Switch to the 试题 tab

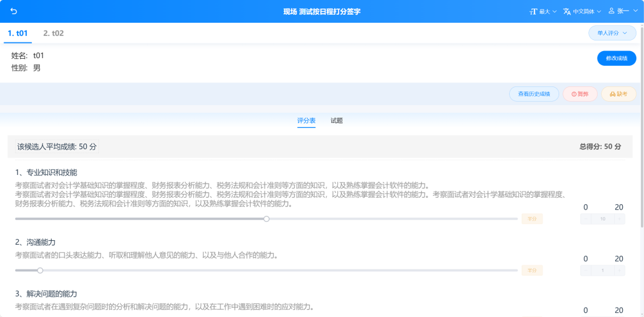tap(337, 120)
